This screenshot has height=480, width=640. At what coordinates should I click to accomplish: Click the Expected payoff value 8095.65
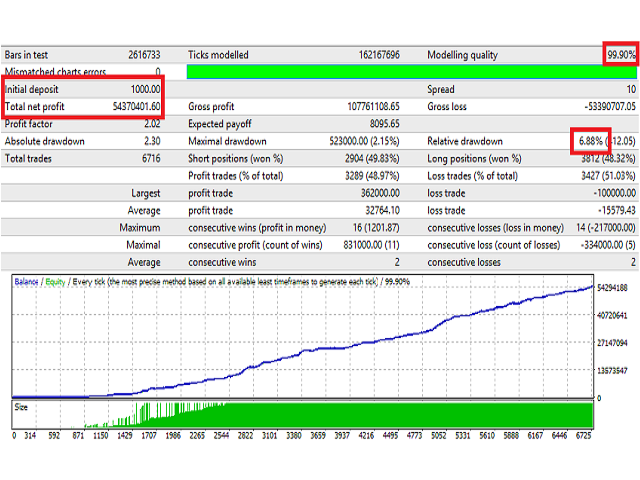click(x=384, y=124)
